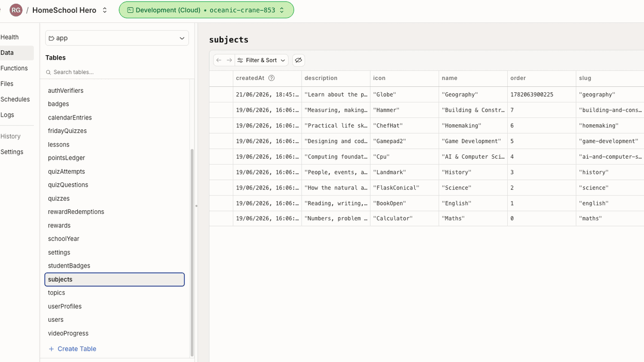The height and width of the screenshot is (362, 644).
Task: Select the lessons table
Action: 114,144
